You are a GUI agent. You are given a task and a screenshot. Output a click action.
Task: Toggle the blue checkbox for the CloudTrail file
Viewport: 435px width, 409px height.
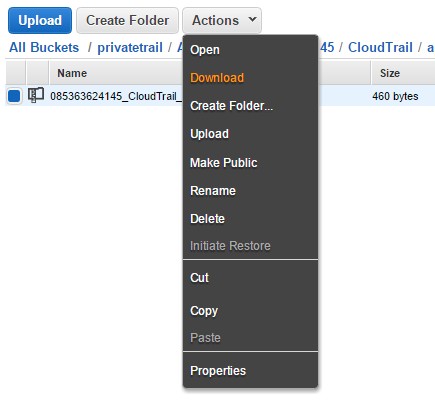click(x=14, y=96)
